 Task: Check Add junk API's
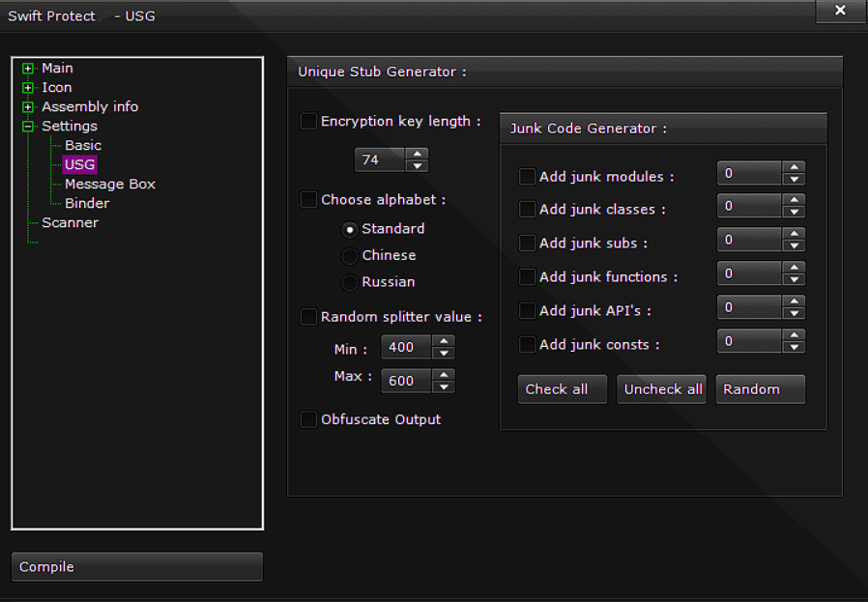click(527, 310)
